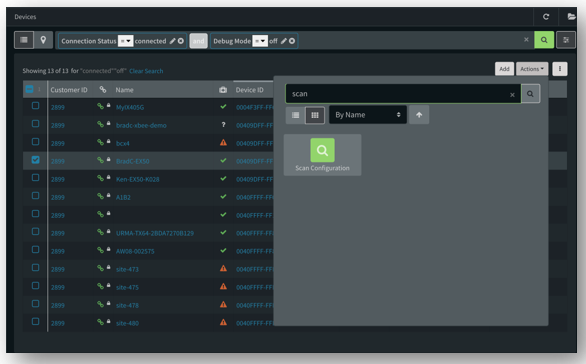Click the warning icon for site-473
This screenshot has height=364, width=586.
[x=223, y=268]
